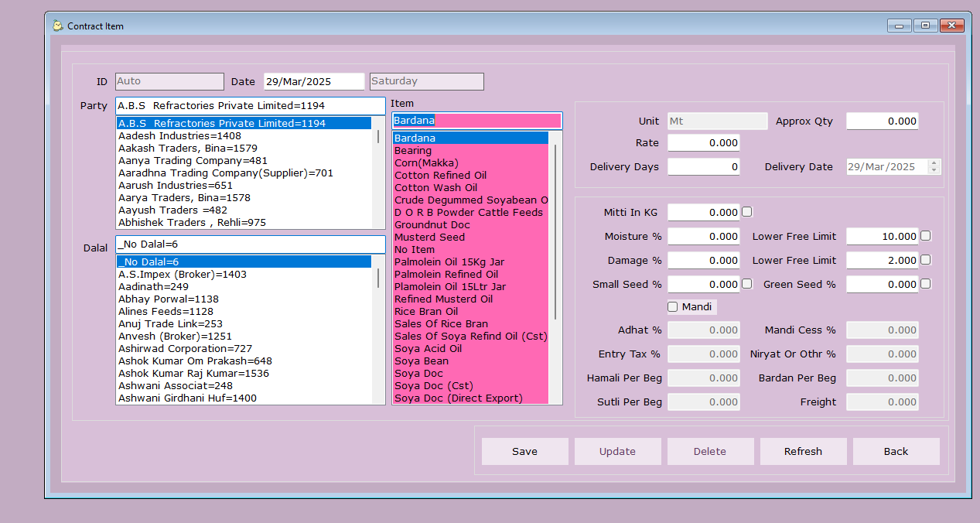Select Musterd Seed item

click(471, 238)
